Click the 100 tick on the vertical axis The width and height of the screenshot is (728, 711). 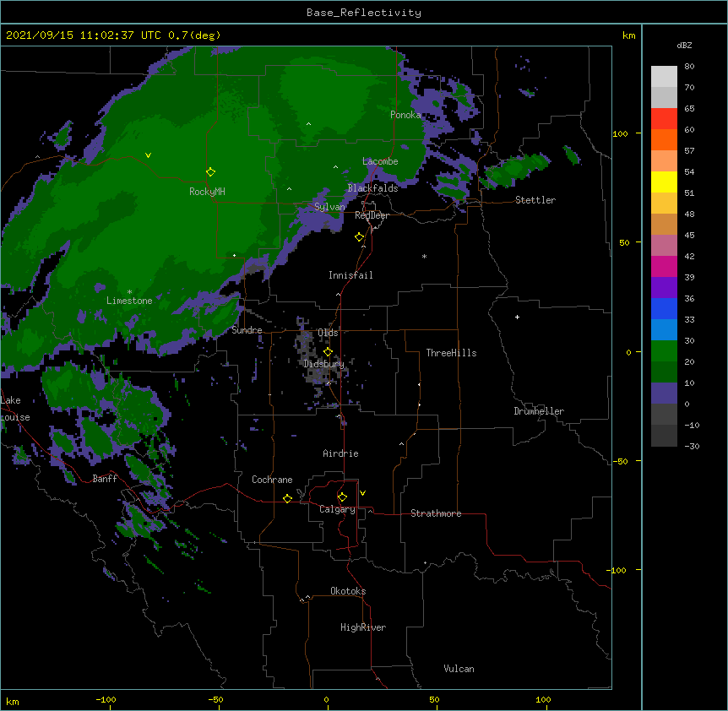(620, 133)
